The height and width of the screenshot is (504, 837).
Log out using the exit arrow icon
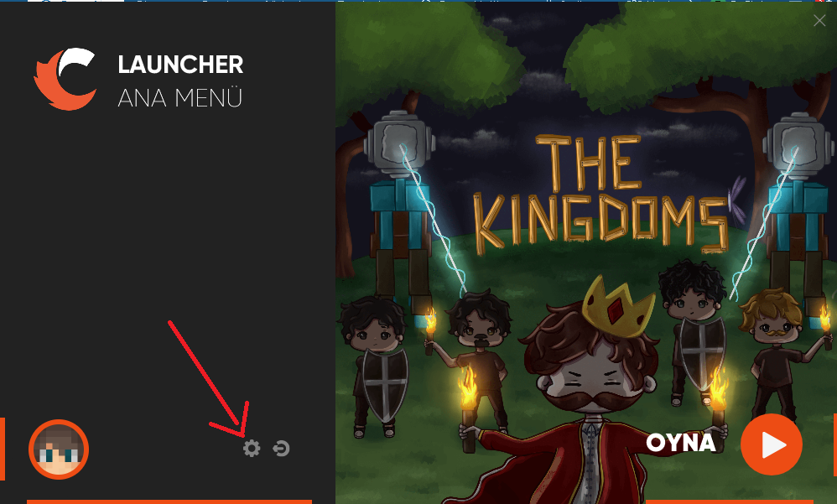point(281,448)
